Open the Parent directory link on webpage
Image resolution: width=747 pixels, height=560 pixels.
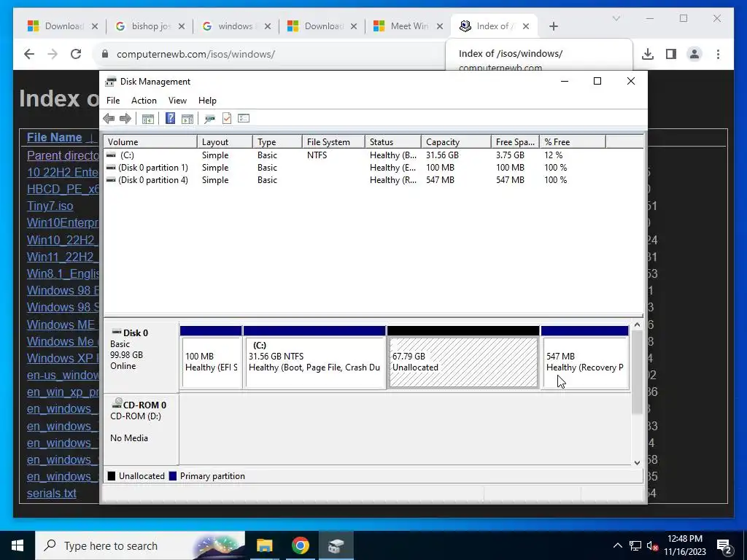tap(63, 156)
